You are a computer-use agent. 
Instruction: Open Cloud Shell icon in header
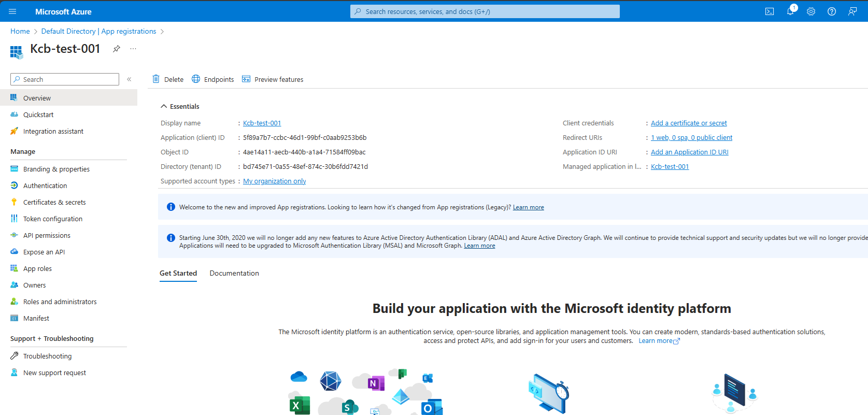point(770,11)
